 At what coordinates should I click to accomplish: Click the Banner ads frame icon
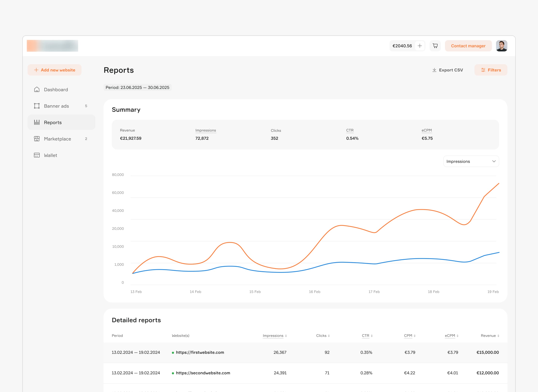click(37, 106)
